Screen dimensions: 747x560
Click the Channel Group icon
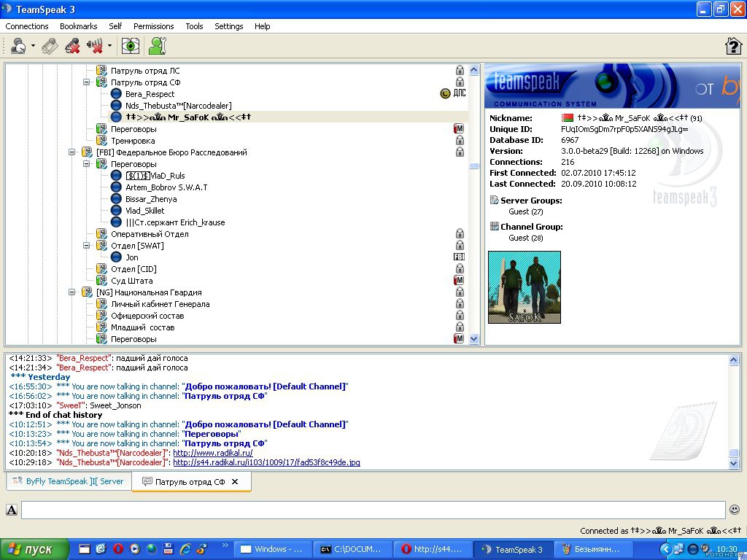(494, 226)
